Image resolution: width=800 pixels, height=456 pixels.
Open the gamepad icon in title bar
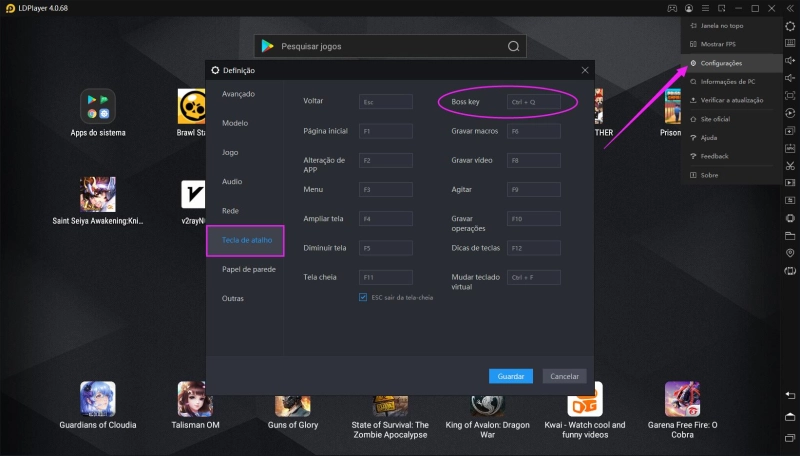click(x=673, y=8)
